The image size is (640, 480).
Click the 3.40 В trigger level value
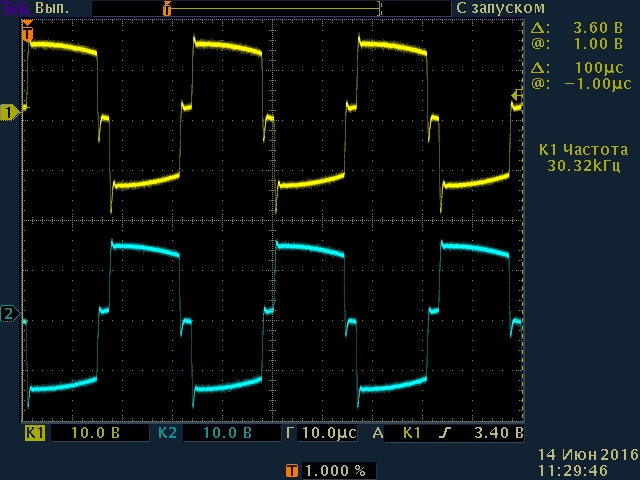(496, 434)
